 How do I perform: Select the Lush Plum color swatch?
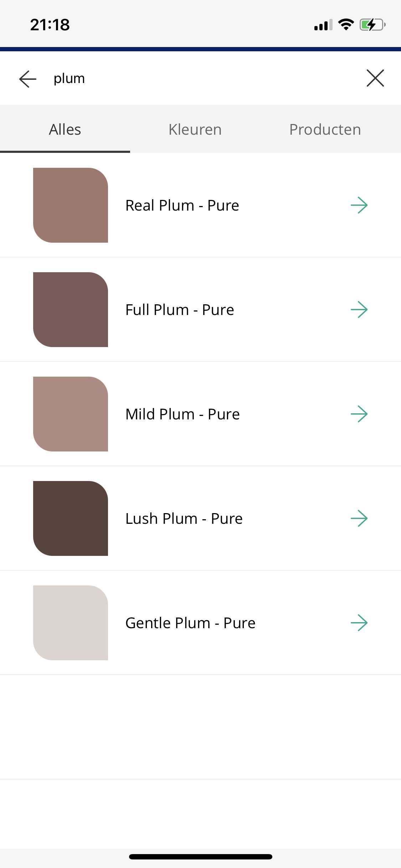click(x=71, y=518)
